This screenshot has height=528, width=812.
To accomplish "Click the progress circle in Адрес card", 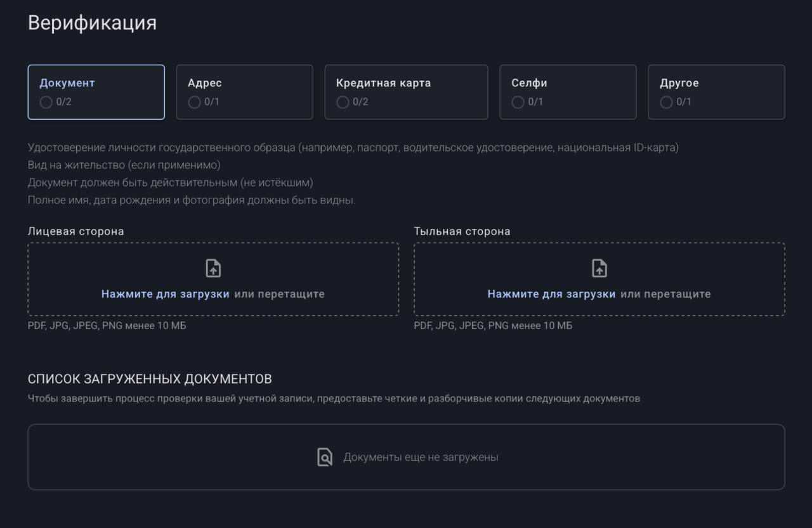I will (194, 102).
